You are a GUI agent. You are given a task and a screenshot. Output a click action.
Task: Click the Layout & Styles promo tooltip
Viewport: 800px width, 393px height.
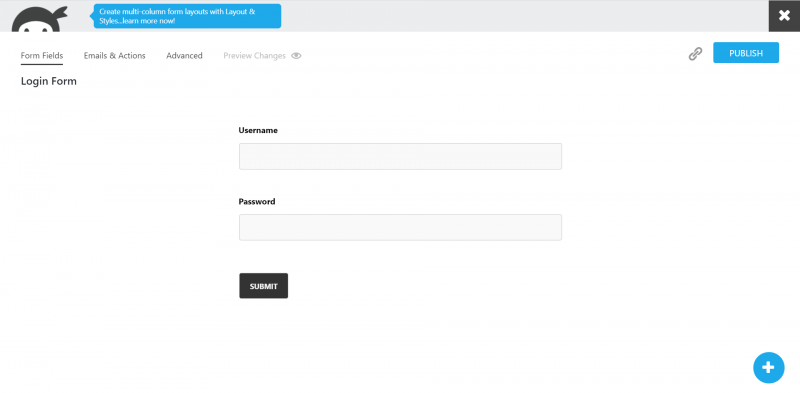(x=187, y=16)
